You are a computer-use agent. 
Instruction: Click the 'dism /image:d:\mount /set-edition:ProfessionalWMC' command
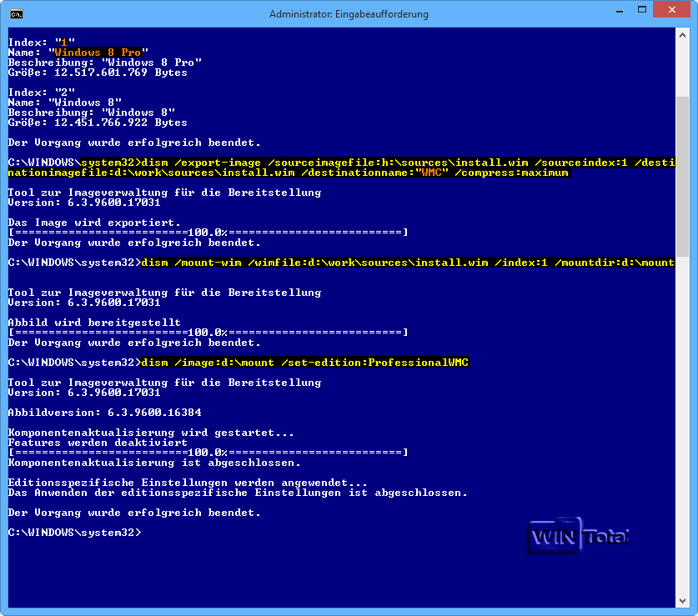tap(305, 363)
